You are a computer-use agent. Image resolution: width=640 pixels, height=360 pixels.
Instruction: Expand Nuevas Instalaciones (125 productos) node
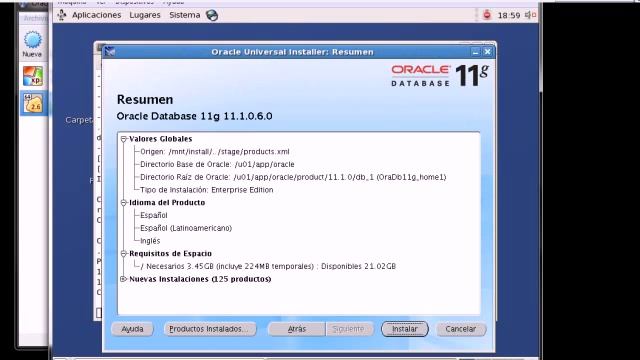(124, 279)
